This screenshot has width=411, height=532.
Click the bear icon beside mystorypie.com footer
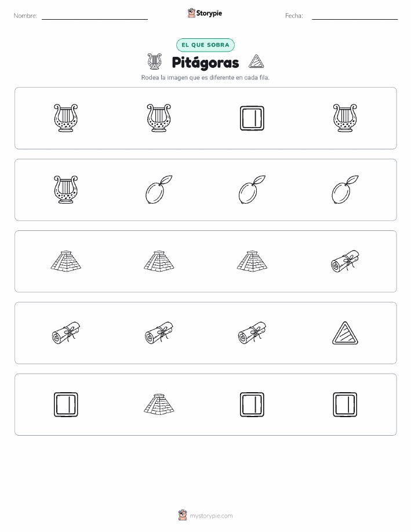[183, 515]
